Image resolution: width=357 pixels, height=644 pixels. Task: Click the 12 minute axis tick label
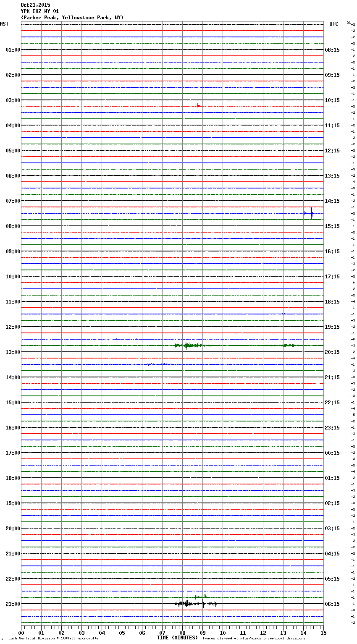pyautogui.click(x=263, y=633)
